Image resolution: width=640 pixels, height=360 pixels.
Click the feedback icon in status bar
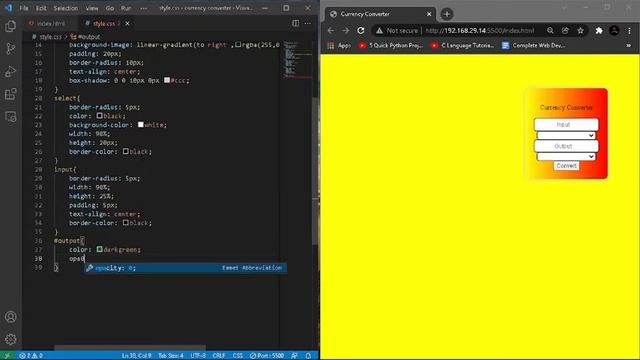pos(294,356)
